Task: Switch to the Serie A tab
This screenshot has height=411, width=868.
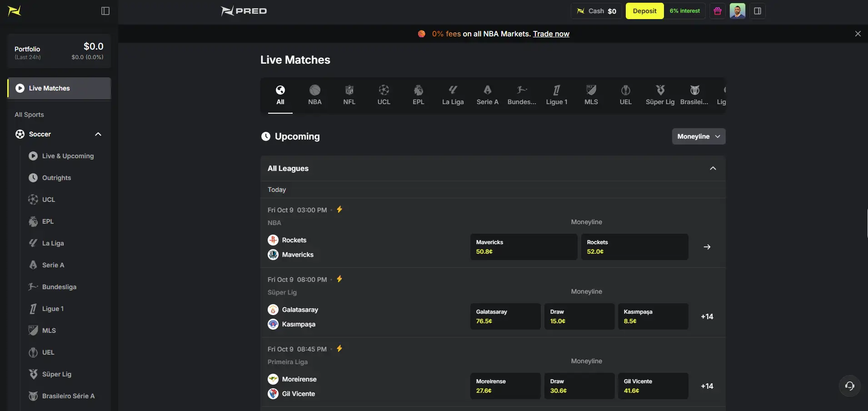Action: pos(488,95)
